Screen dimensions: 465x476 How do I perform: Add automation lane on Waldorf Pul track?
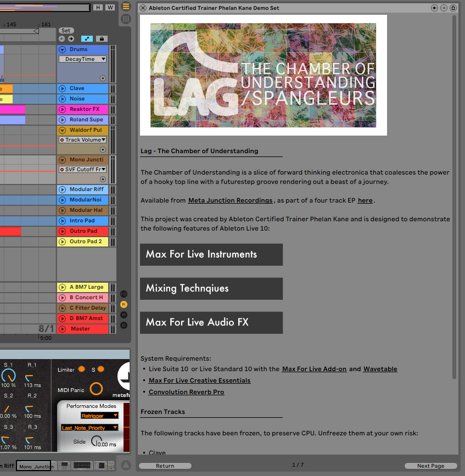(103, 150)
